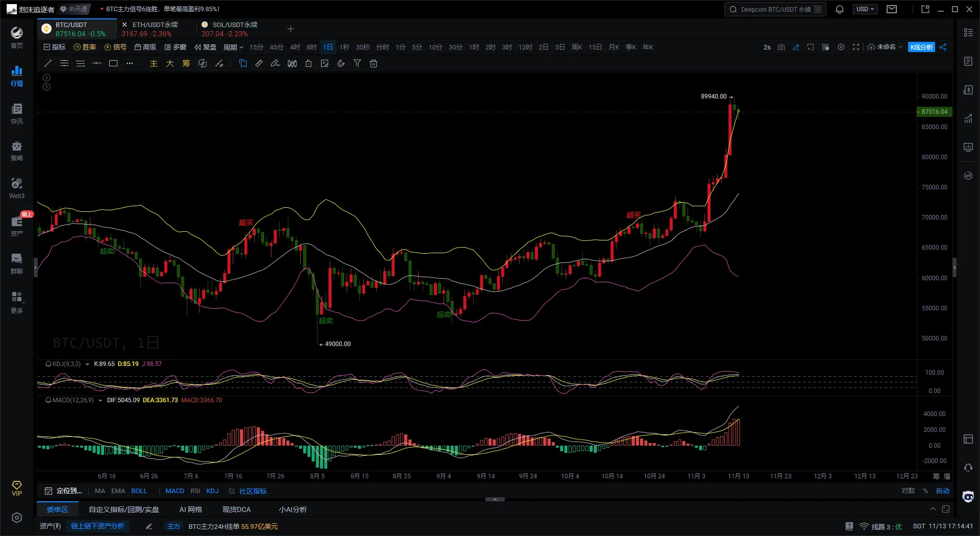Enter fullscreen chart mode
This screenshot has height=536, width=980.
click(856, 47)
